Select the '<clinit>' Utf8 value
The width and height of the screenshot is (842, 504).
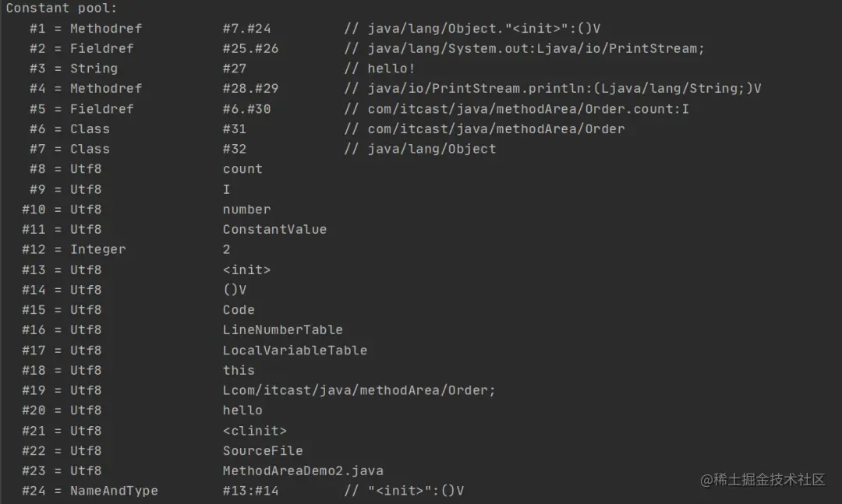(254, 431)
